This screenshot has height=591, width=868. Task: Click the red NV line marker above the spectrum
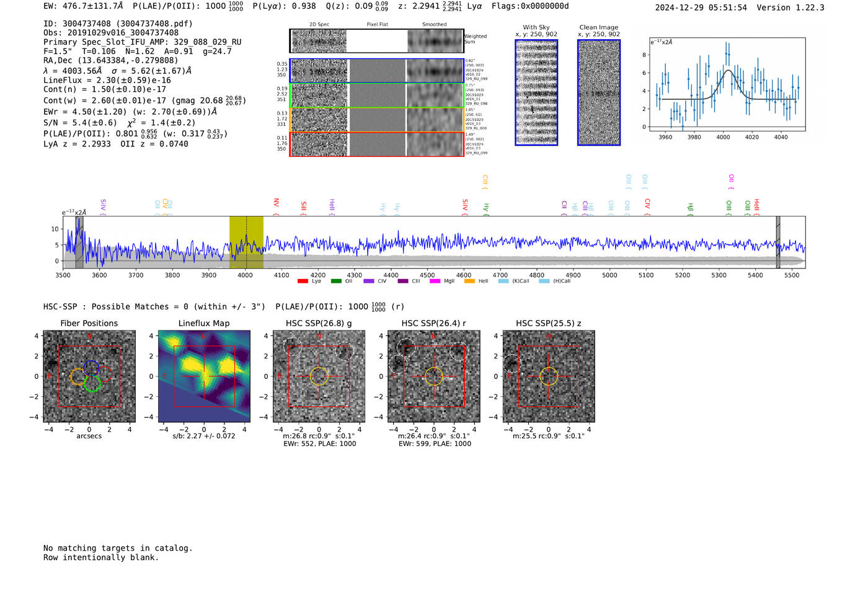click(276, 207)
